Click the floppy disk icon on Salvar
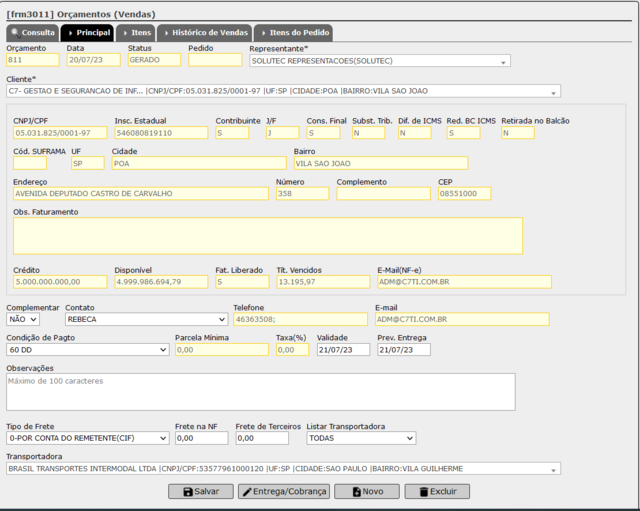Screen dimensions: 640x511 (188, 492)
